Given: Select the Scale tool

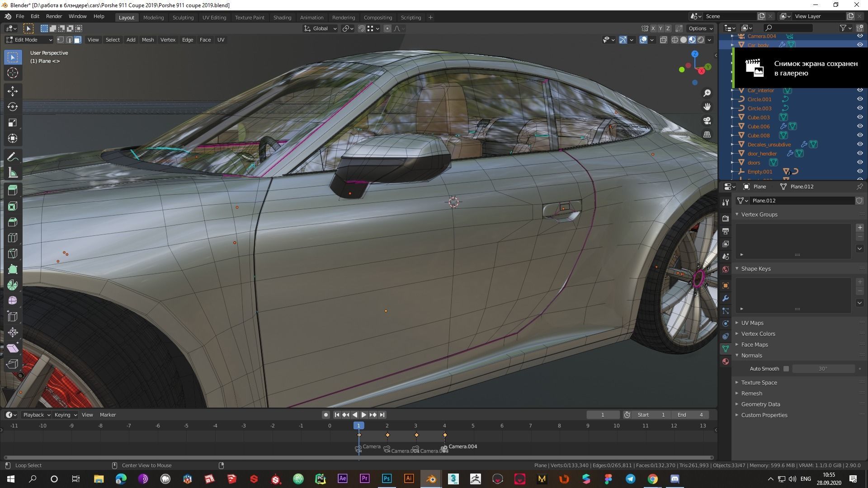Looking at the screenshot, I should pyautogui.click(x=13, y=122).
